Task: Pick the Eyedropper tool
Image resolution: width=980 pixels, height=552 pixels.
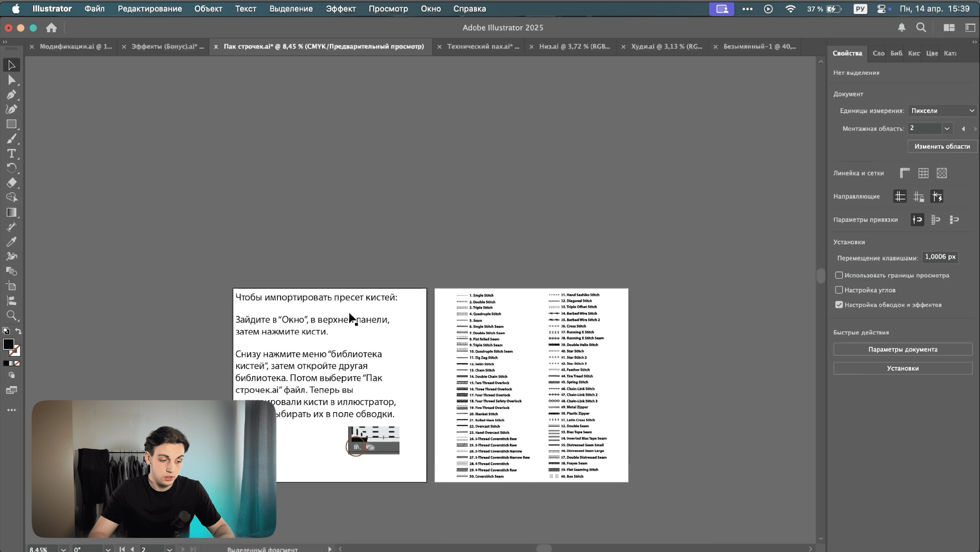Action: [x=11, y=242]
